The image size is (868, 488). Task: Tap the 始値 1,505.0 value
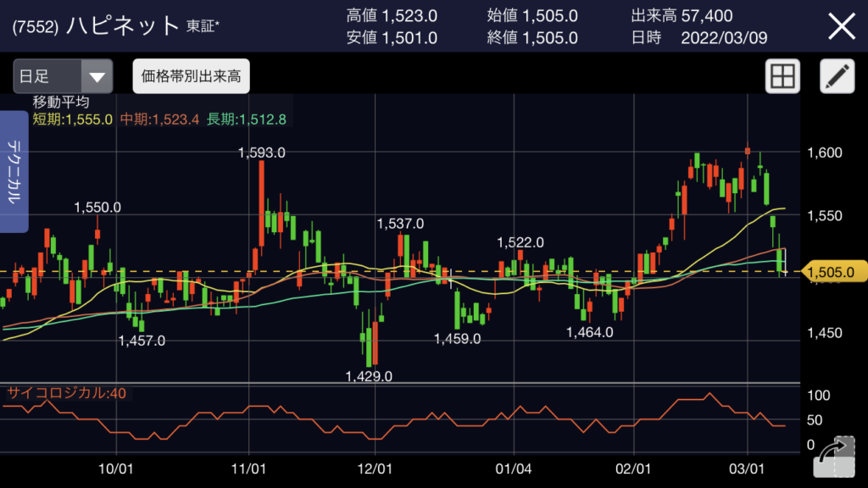(532, 15)
